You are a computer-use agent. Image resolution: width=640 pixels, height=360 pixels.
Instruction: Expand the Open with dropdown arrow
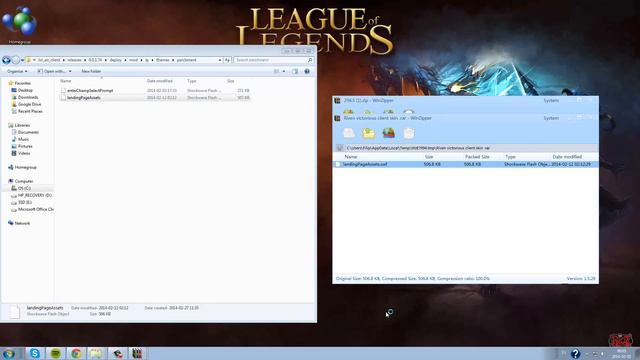[x=70, y=71]
